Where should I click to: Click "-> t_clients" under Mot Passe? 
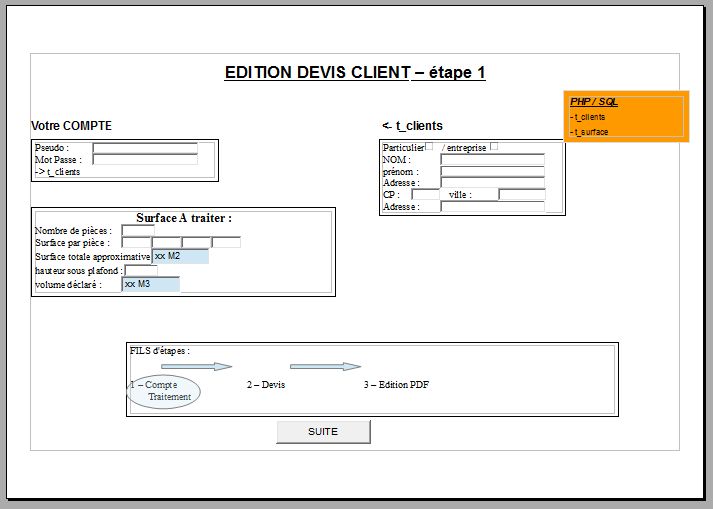(58, 172)
